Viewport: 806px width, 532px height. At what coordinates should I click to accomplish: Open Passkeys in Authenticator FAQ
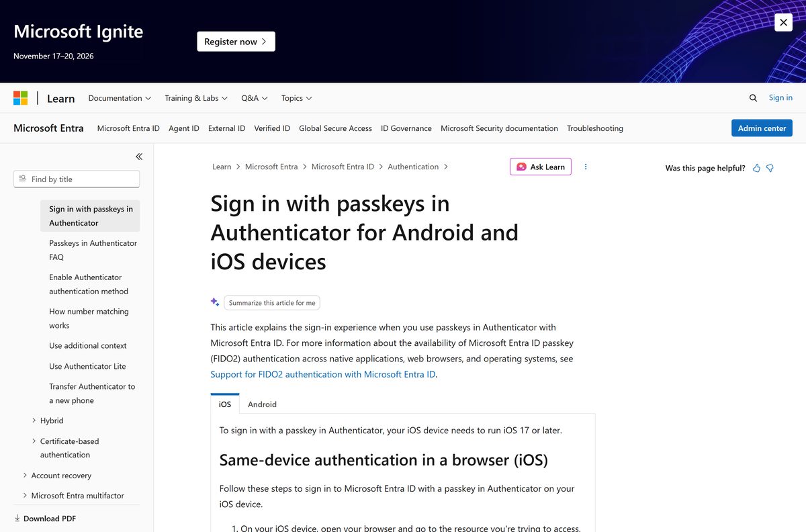93,250
